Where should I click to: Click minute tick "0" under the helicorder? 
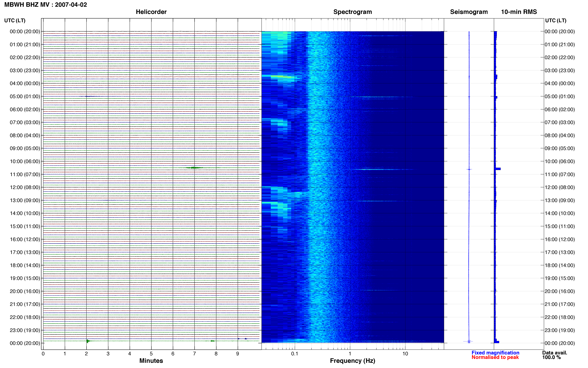(x=43, y=354)
